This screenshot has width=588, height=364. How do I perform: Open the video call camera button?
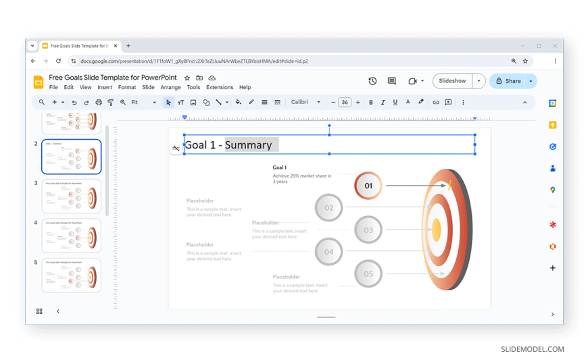(x=412, y=81)
